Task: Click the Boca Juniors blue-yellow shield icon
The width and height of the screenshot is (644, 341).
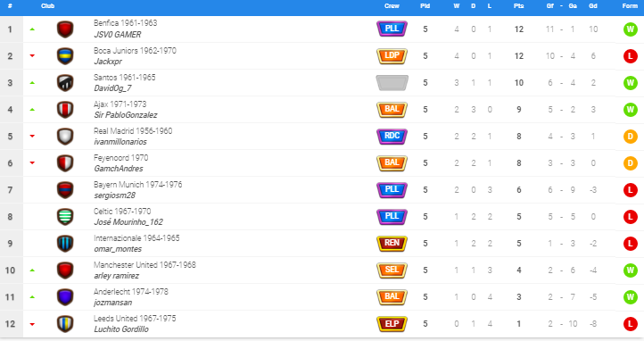Action: click(x=65, y=56)
